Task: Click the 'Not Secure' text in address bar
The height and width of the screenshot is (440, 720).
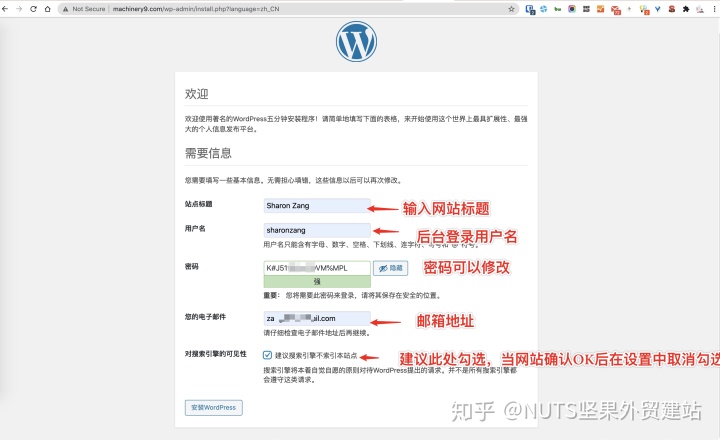Action: (x=89, y=9)
